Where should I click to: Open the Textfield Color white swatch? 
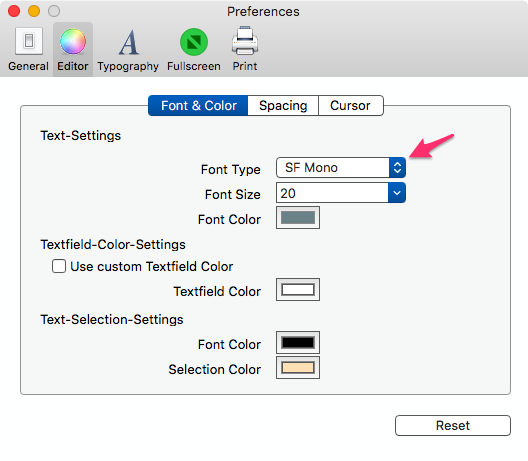(298, 290)
